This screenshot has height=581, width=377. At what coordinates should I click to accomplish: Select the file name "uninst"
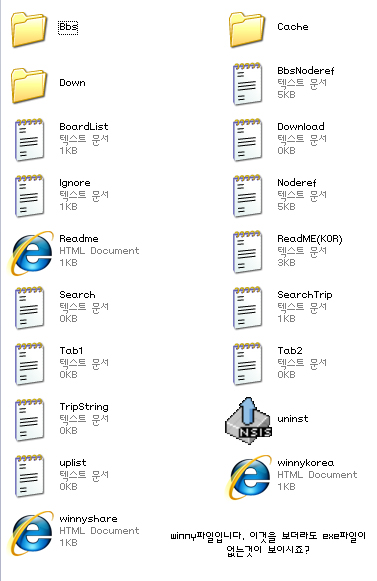pyautogui.click(x=293, y=419)
